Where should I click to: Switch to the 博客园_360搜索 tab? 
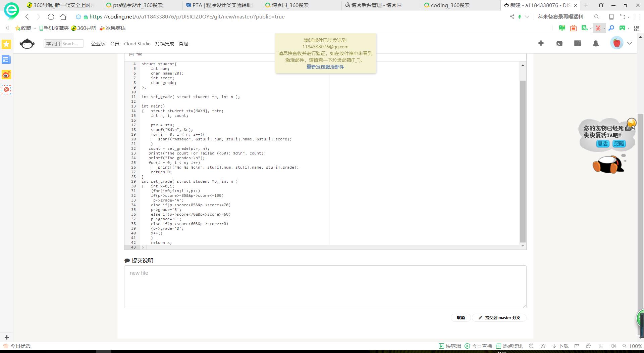coord(302,5)
